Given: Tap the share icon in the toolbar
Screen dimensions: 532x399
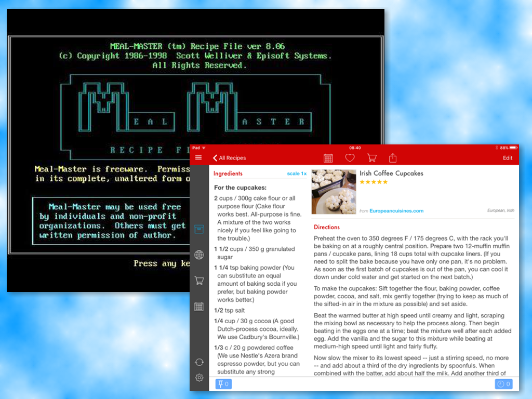Looking at the screenshot, I should pyautogui.click(x=393, y=158).
